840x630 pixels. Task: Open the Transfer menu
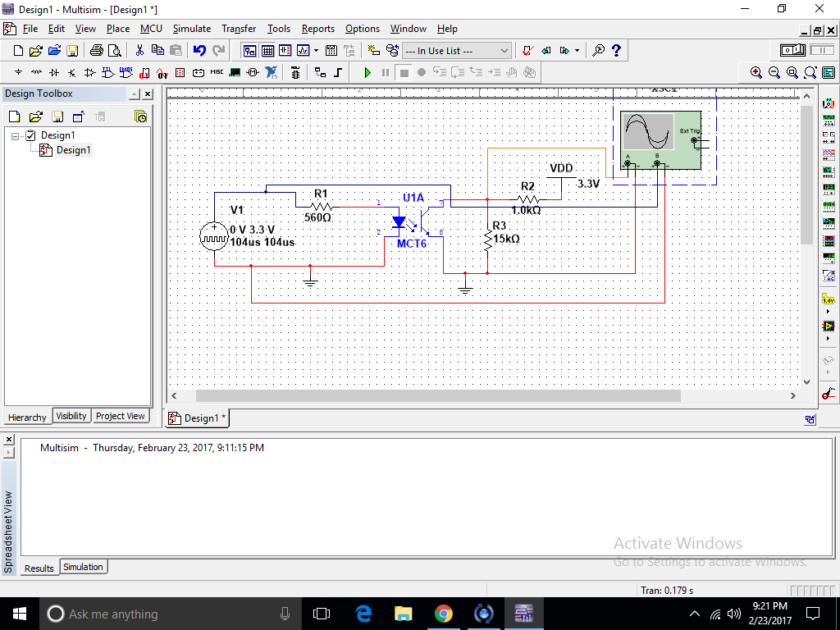[239, 29]
